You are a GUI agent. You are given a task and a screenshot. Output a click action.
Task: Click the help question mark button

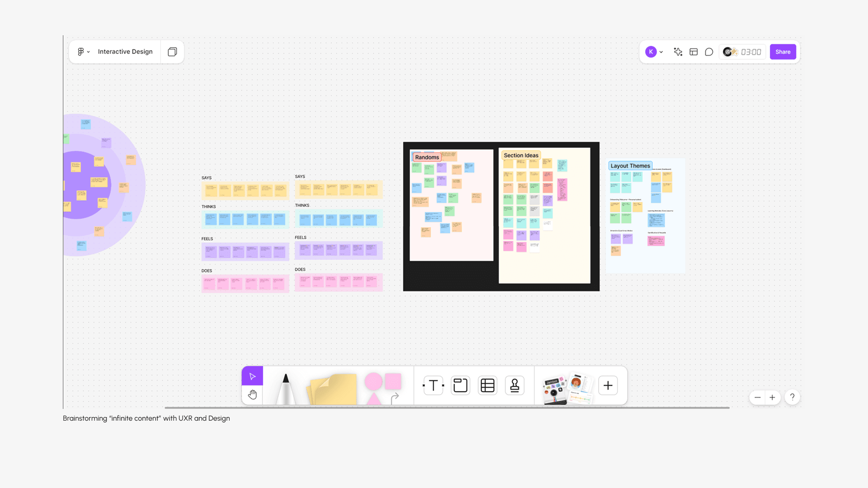[792, 397]
